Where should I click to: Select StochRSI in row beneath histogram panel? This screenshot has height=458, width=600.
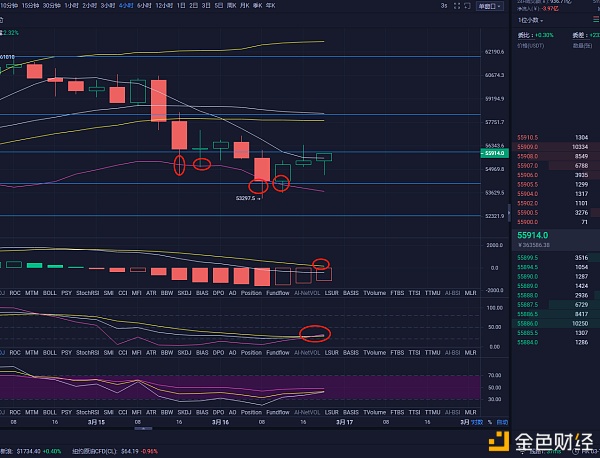coord(88,293)
